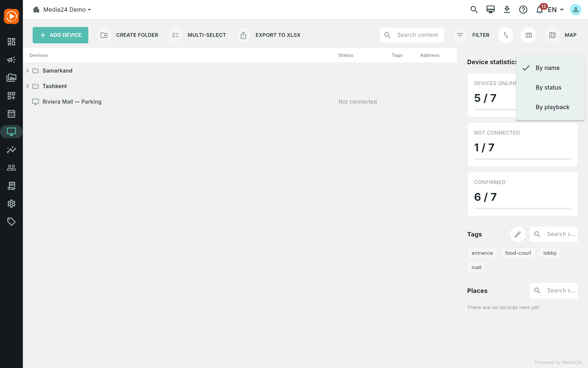Select the devices monitor icon in sidebar
Screen dimensions: 588x368
coord(11,132)
